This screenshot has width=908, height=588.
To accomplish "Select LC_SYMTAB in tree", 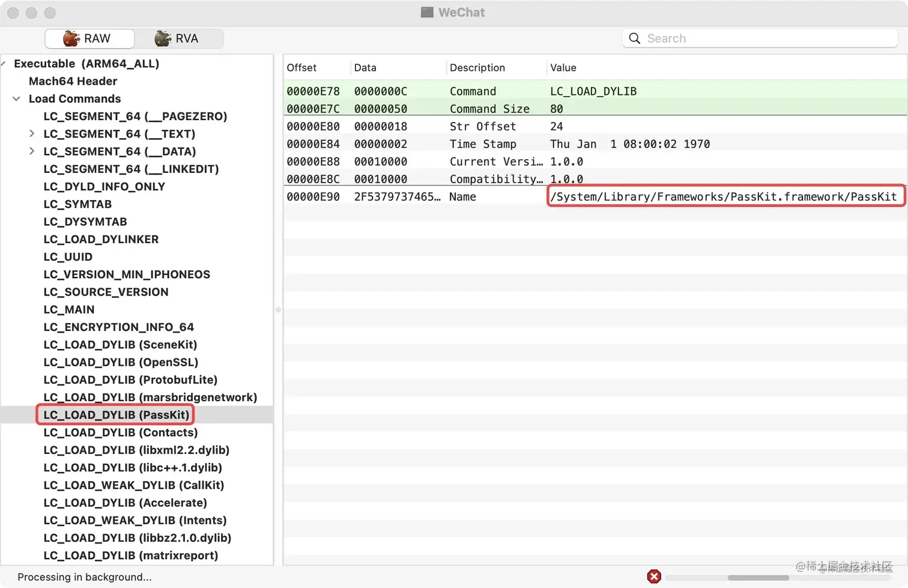I will coord(77,204).
